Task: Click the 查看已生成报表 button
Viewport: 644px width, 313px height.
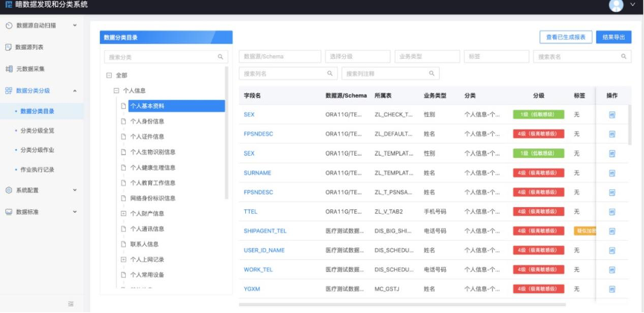Action: [565, 37]
